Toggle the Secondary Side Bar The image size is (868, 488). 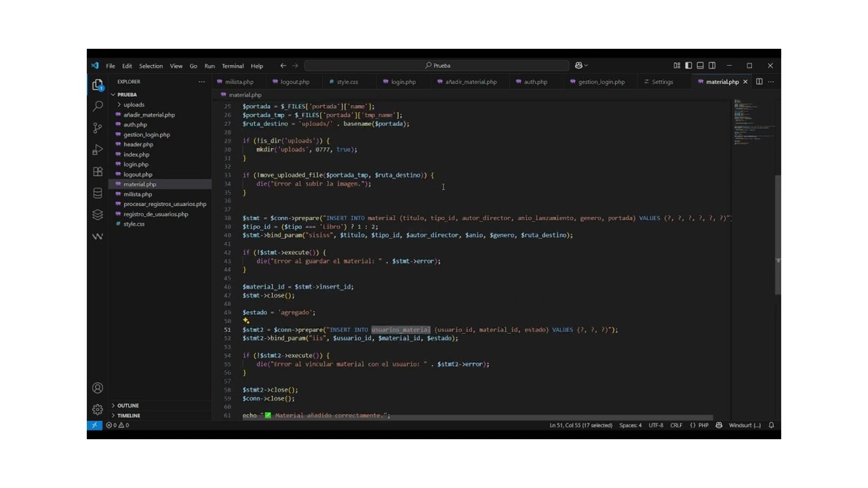point(712,66)
